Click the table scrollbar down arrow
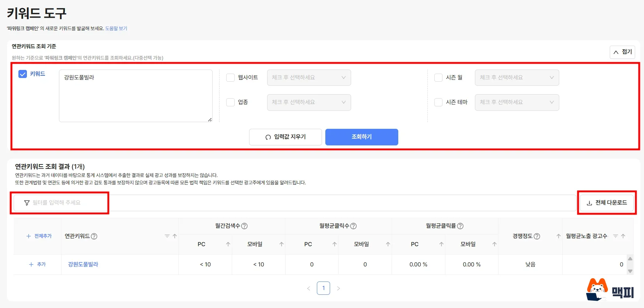 click(x=630, y=271)
